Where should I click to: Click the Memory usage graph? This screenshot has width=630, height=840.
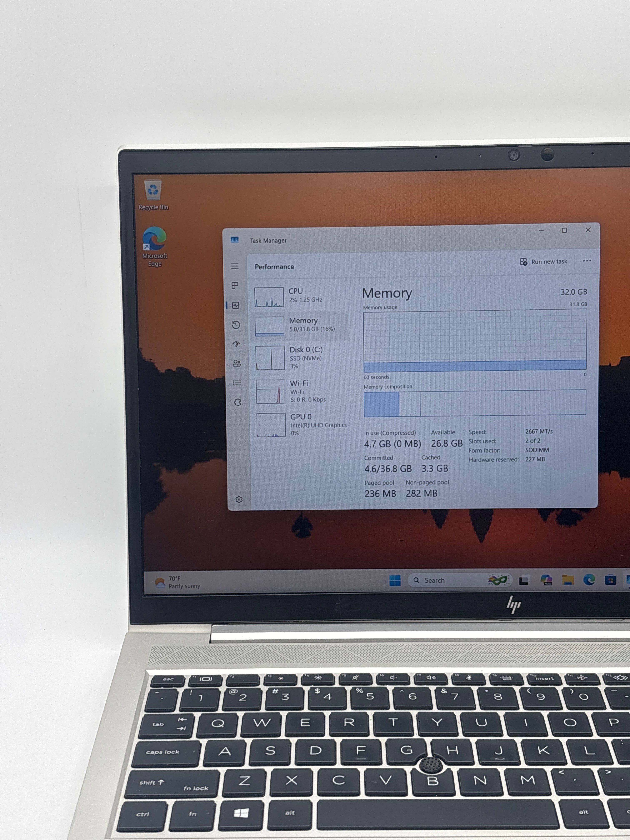(475, 340)
